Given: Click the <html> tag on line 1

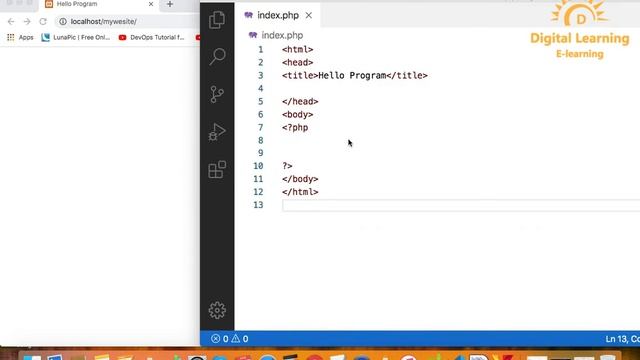Looking at the screenshot, I should (x=298, y=49).
